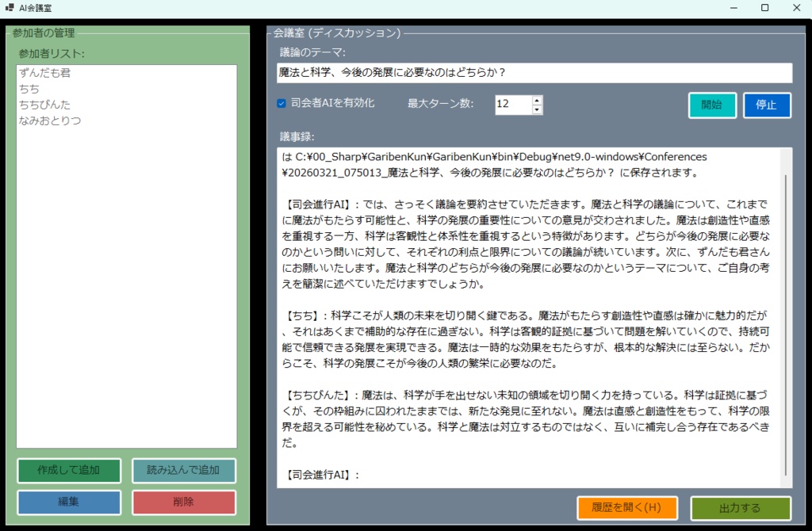Open the participant editor with 編集
This screenshot has height=531, width=812.
(x=68, y=502)
